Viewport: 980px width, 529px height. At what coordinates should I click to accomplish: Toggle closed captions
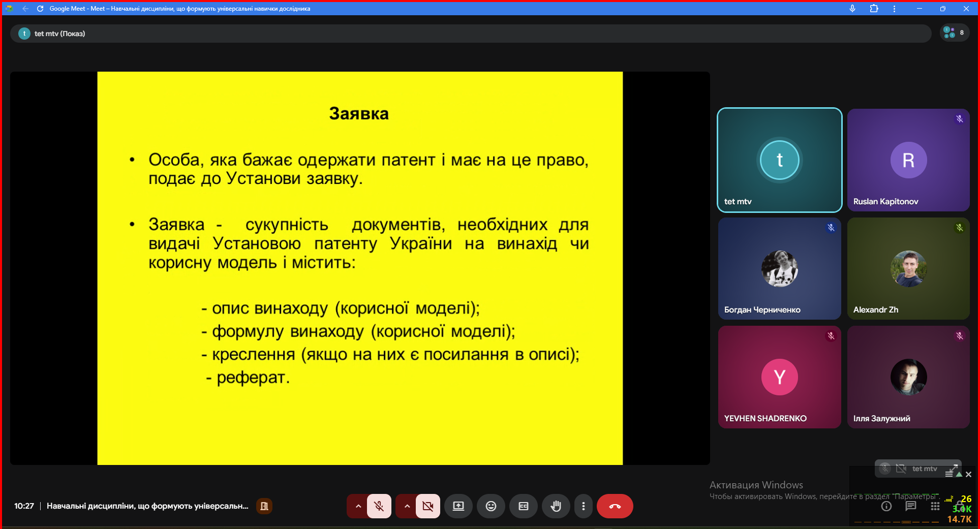coord(524,506)
